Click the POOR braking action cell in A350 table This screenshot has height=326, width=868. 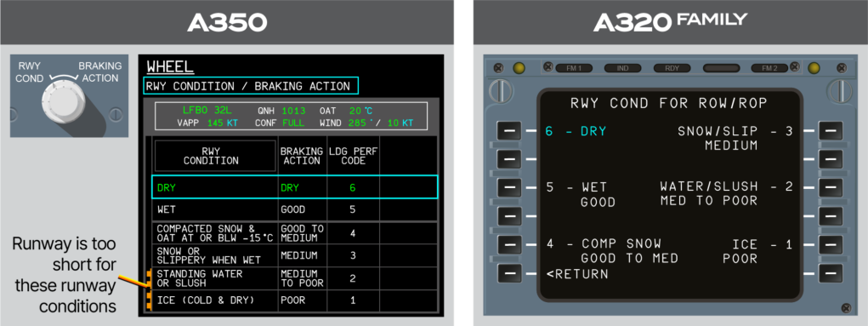click(x=302, y=300)
